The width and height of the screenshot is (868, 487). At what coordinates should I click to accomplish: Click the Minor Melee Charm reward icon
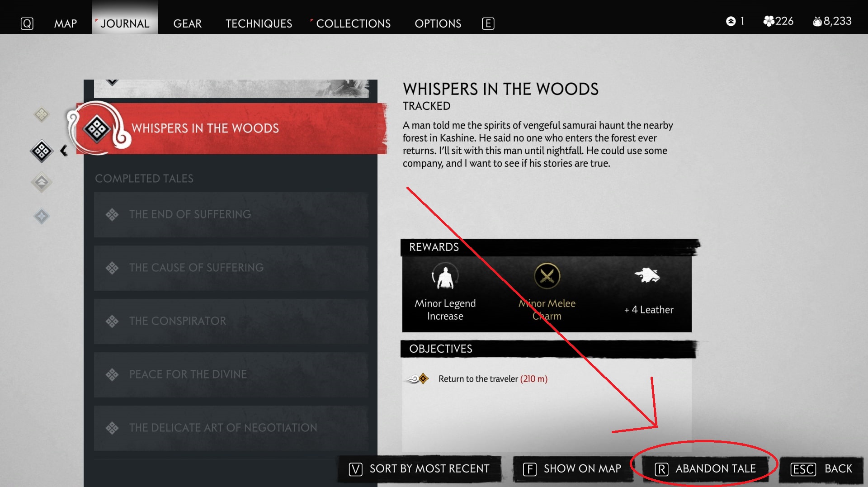(547, 276)
